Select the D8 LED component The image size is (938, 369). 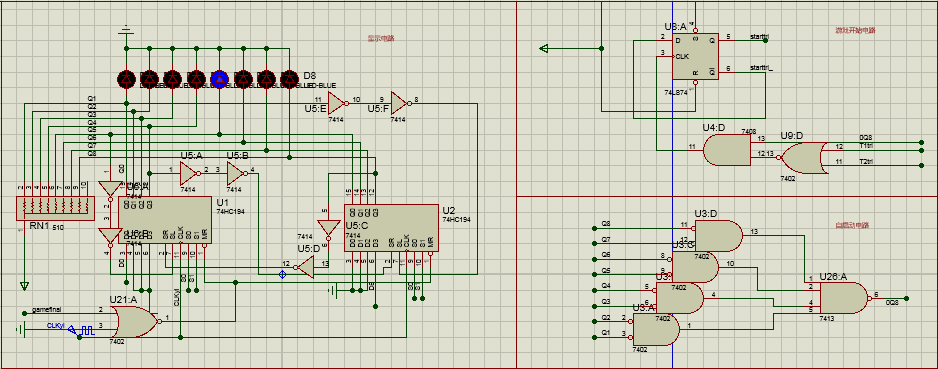coord(290,78)
